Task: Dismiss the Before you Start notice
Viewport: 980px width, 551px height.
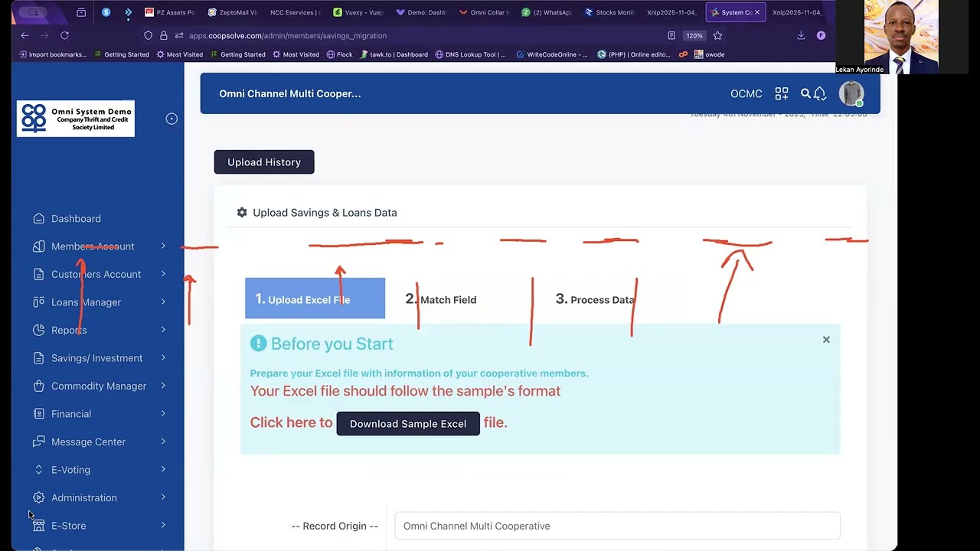Action: pos(826,340)
